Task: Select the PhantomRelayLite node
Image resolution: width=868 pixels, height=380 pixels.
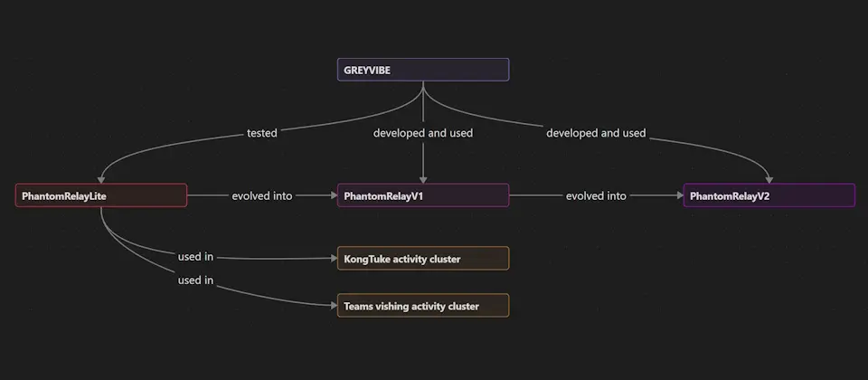Action: pyautogui.click(x=100, y=195)
